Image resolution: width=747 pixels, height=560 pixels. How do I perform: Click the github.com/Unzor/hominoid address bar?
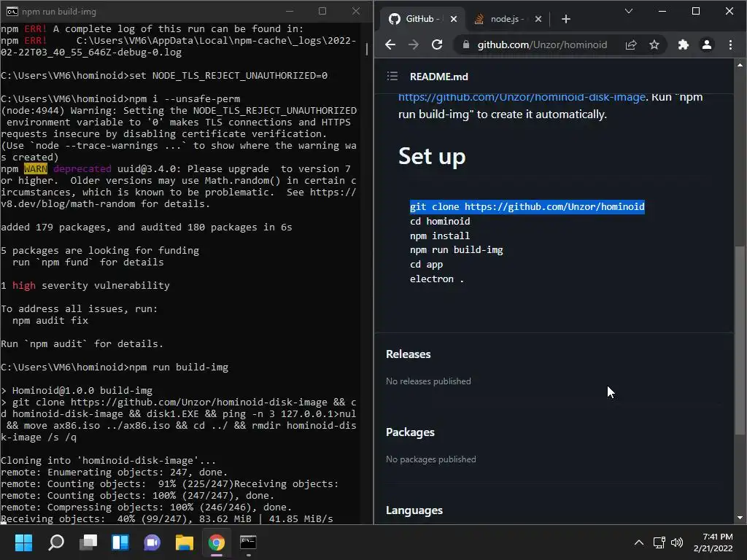click(542, 44)
